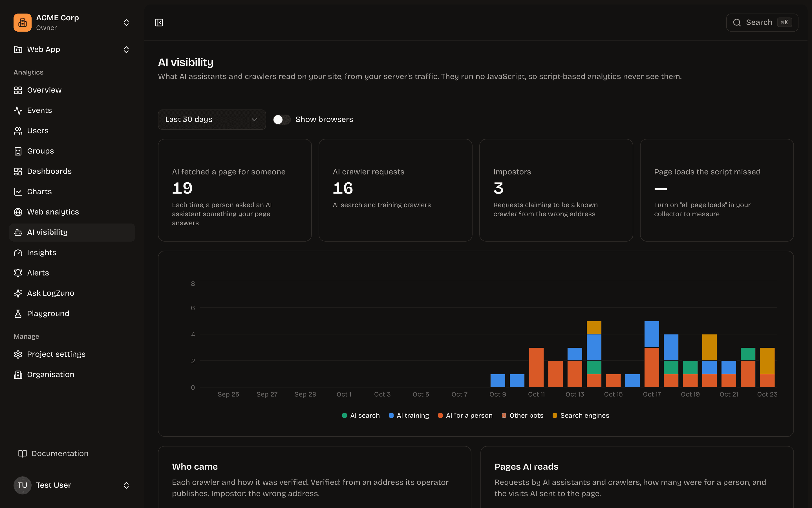
Task: Click the Dashboards layout icon
Action: point(18,171)
